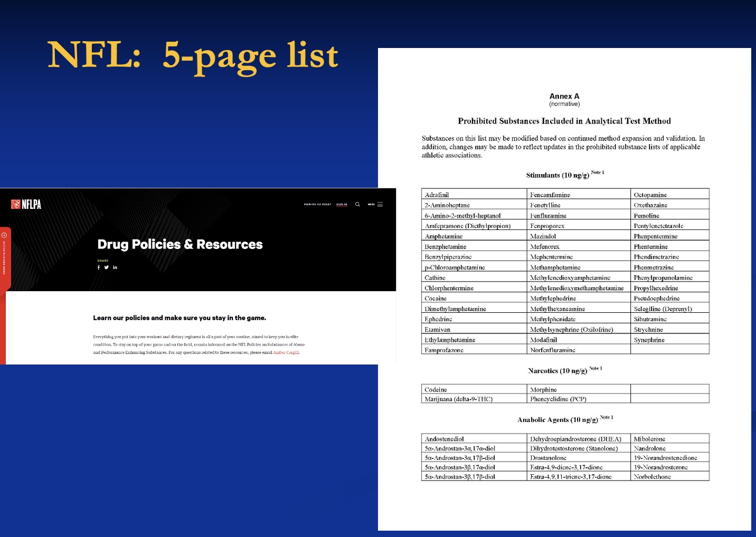Open the Amber Cargill email link

[x=286, y=352]
